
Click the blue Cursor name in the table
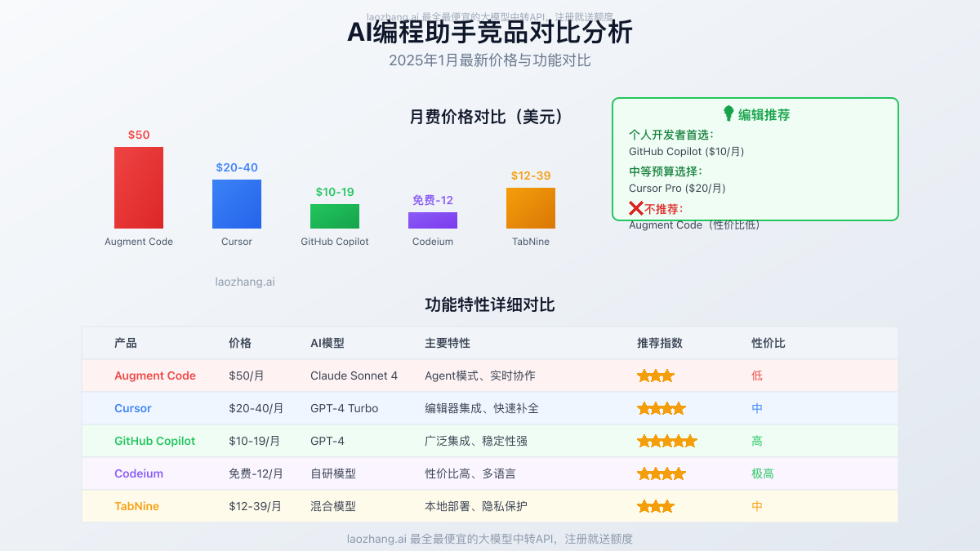pyautogui.click(x=133, y=408)
